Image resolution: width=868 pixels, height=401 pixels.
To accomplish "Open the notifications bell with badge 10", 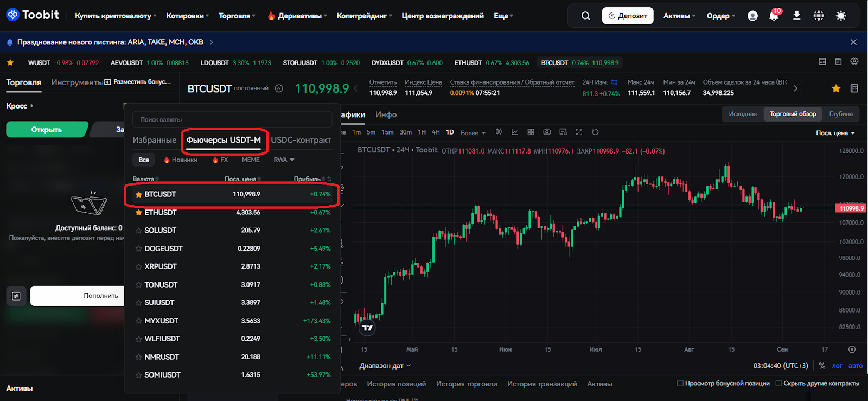I will [x=774, y=15].
